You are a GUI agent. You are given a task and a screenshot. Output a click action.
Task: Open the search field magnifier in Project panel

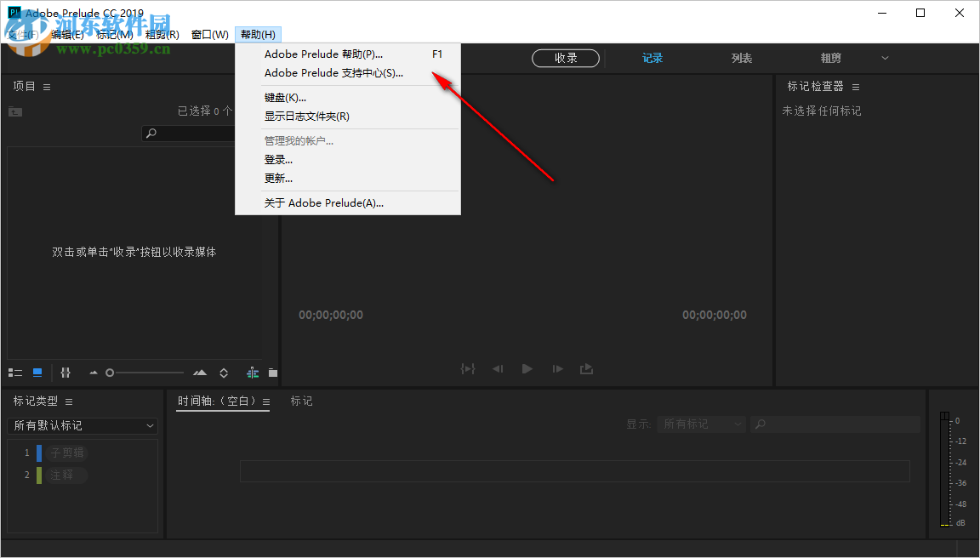(x=150, y=134)
